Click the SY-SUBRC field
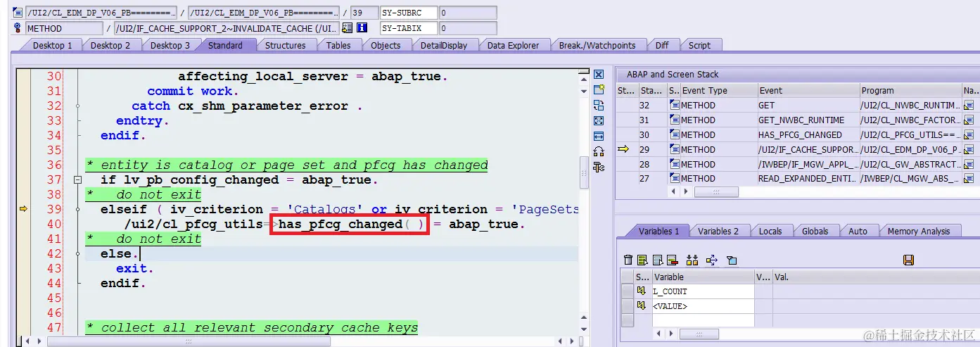 click(x=409, y=13)
